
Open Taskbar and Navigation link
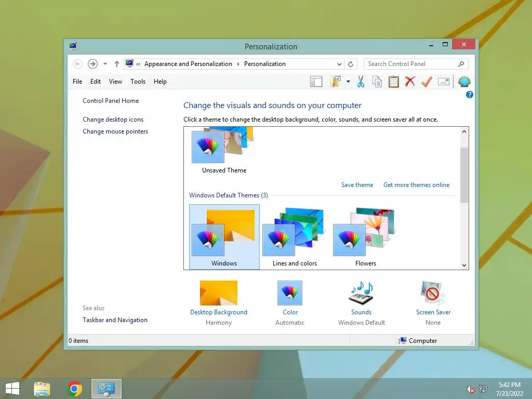pos(115,320)
